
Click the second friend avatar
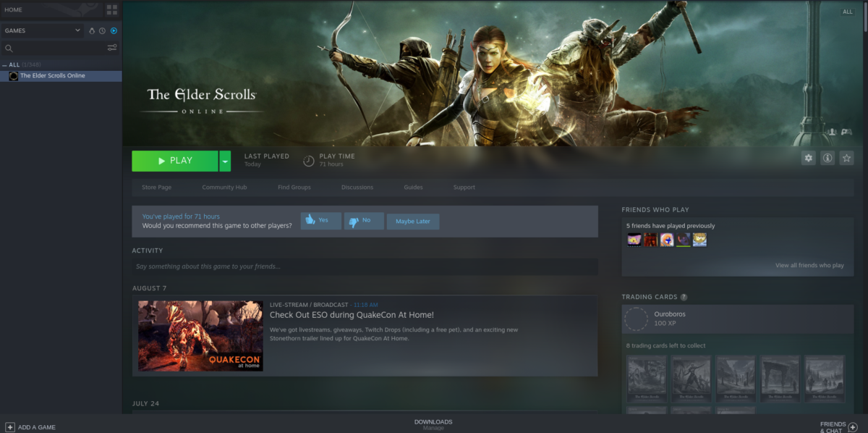coord(650,240)
